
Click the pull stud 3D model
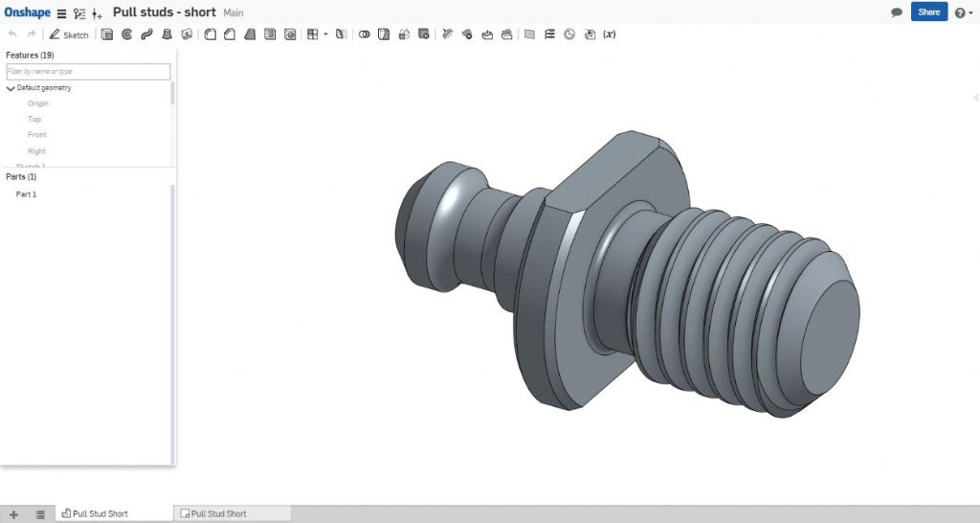click(628, 274)
